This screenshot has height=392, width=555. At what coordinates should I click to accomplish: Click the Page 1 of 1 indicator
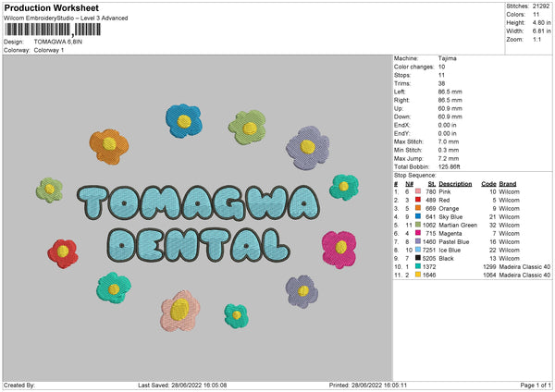pos(536,385)
